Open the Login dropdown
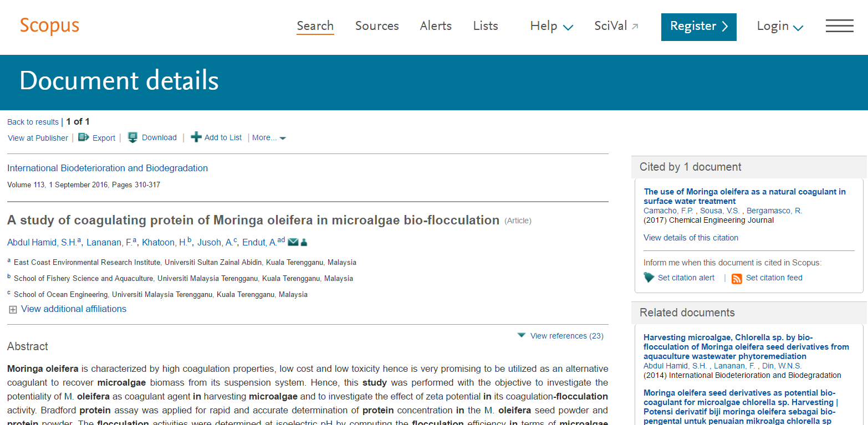 780,26
